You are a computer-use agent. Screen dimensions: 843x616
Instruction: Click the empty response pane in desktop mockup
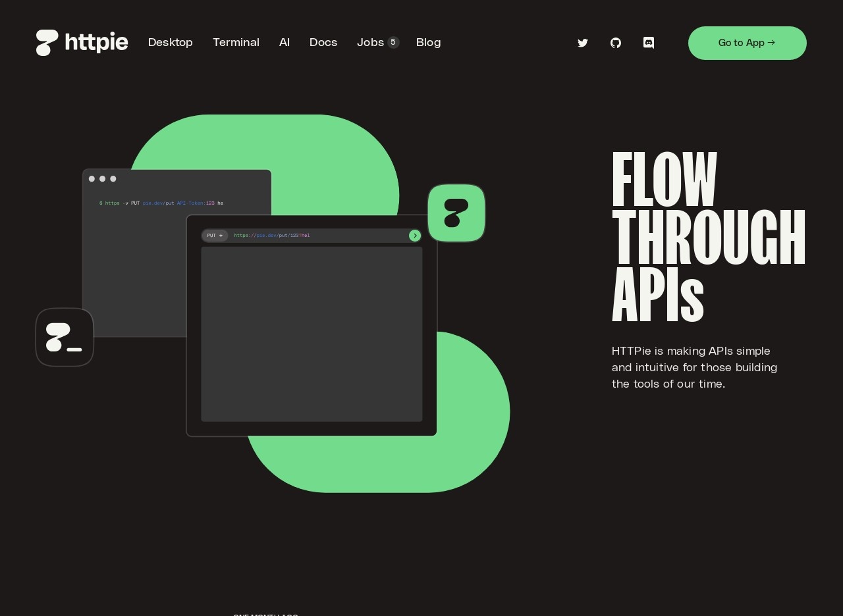click(x=312, y=334)
